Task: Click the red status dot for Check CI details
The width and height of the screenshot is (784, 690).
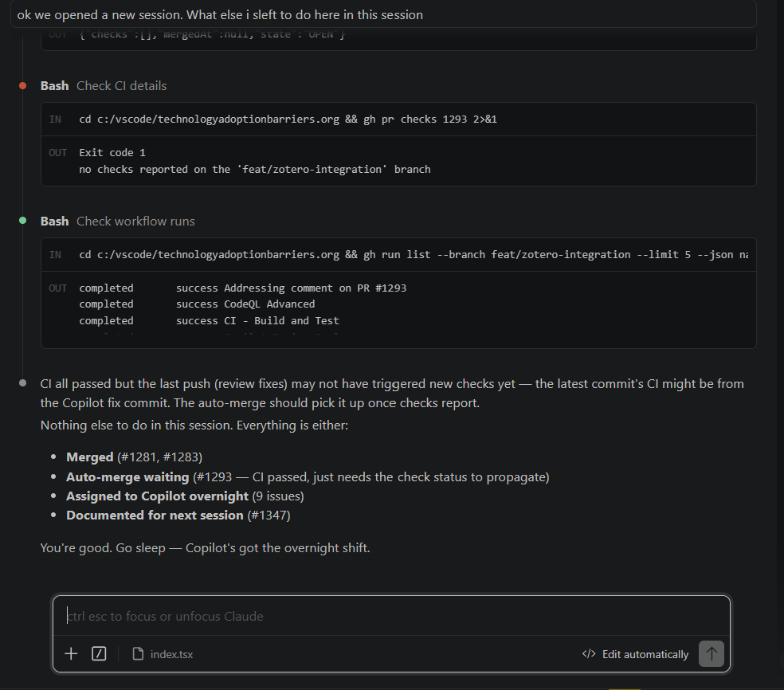Action: coord(23,85)
